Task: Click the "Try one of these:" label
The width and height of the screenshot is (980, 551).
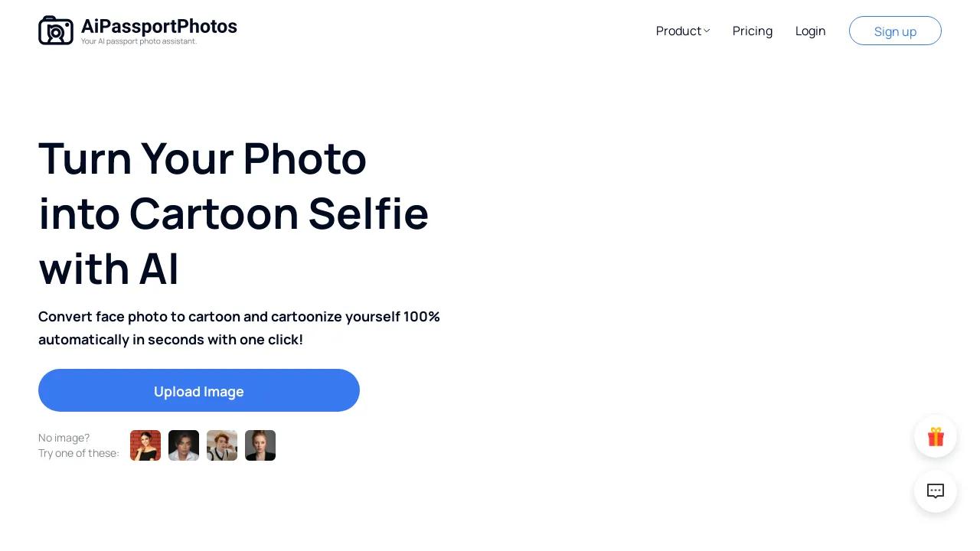Action: (x=79, y=453)
